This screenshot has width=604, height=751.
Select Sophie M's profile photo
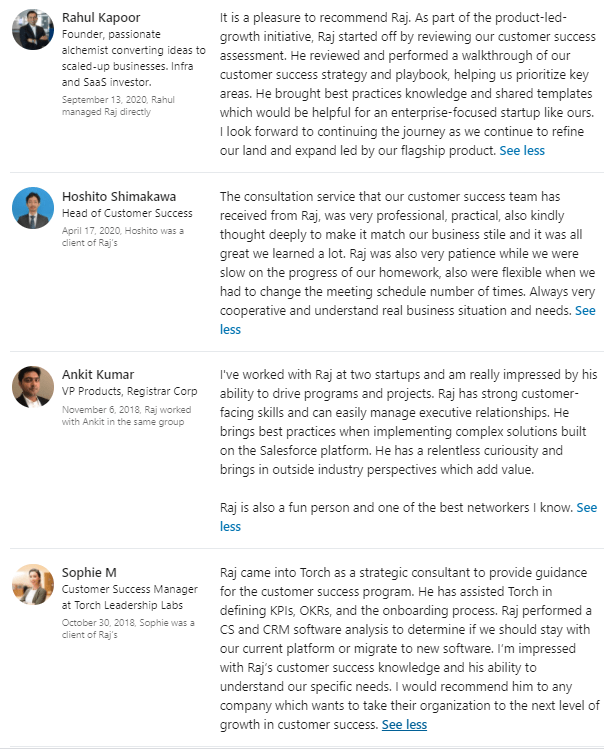click(33, 584)
